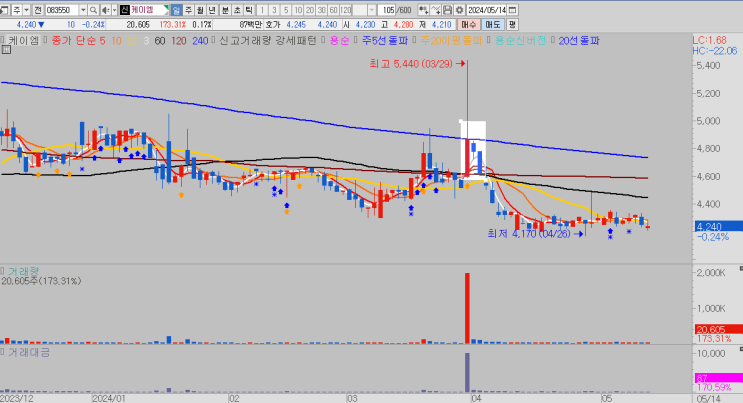Click the 105 candle count field
Screen dimensions: 743x403
coord(389,10)
